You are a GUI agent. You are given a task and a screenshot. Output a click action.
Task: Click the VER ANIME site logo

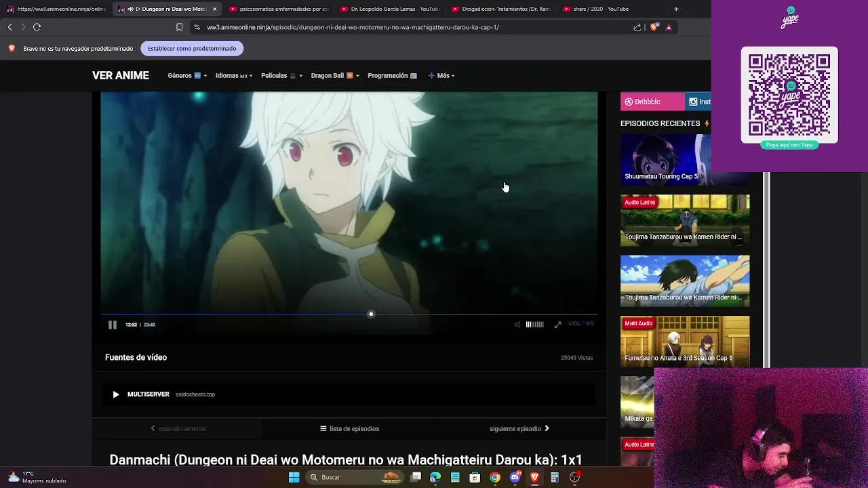coord(121,75)
